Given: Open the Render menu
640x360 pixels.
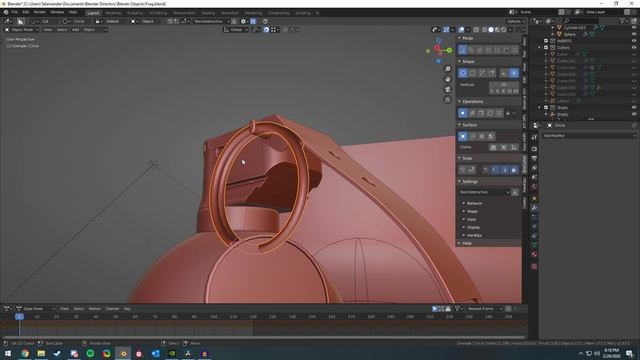Looking at the screenshot, I should (x=40, y=12).
